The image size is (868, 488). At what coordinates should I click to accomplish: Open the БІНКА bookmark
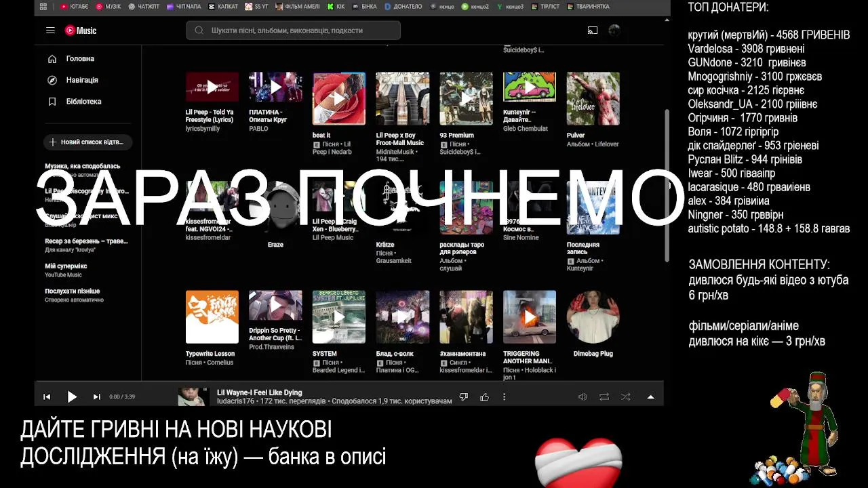(x=365, y=7)
